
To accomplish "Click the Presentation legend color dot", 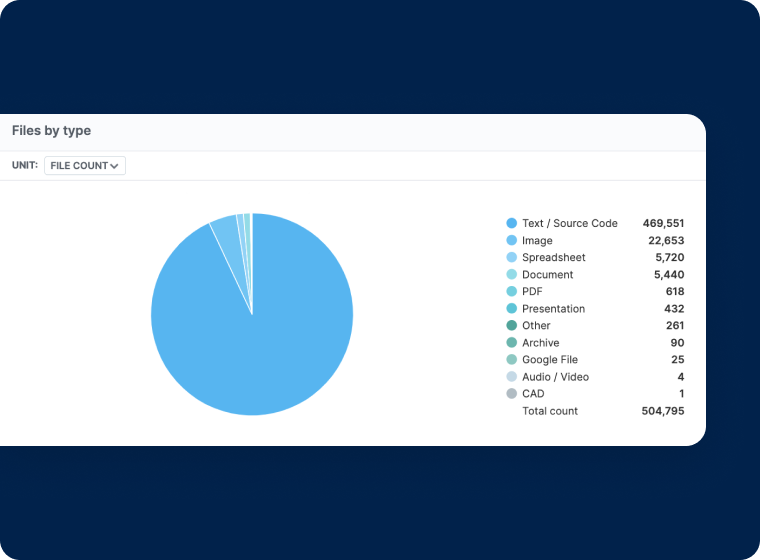I will click(512, 309).
